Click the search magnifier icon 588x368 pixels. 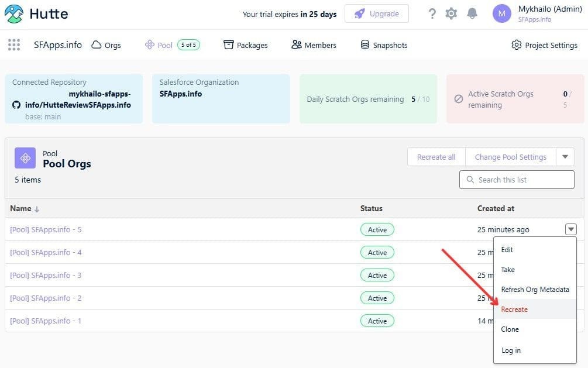[x=470, y=180]
